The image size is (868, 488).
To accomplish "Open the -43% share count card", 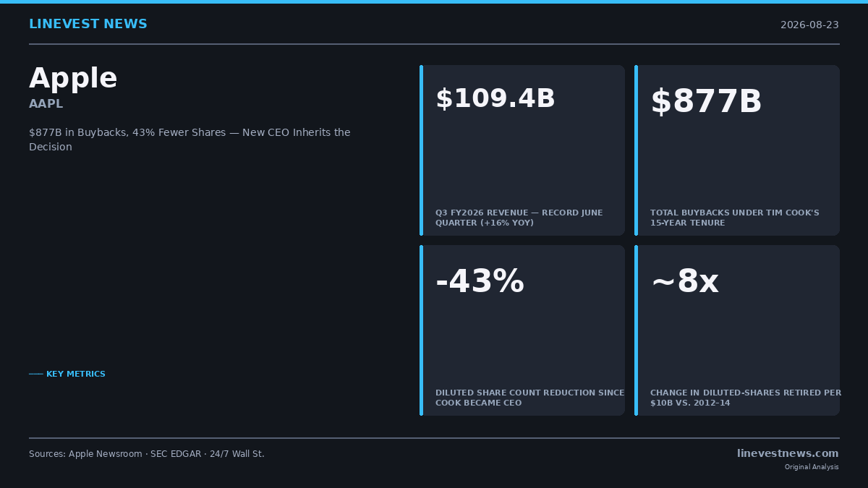I will click(522, 330).
